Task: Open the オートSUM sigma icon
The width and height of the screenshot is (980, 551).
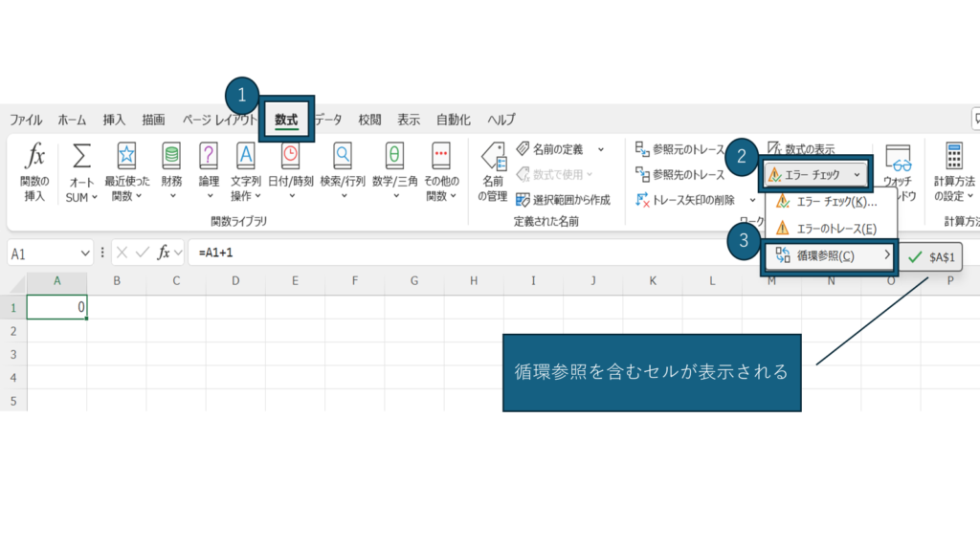Action: coord(82,156)
